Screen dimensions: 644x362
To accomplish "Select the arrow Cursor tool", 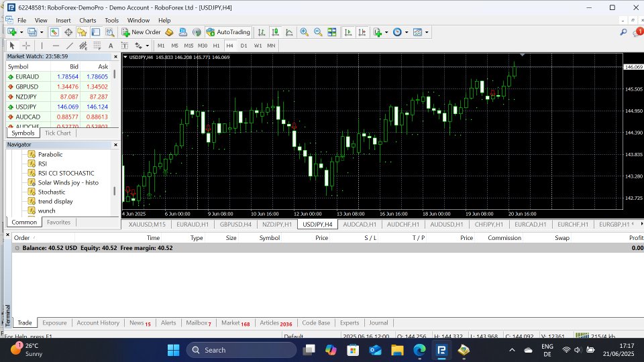I will [12, 46].
